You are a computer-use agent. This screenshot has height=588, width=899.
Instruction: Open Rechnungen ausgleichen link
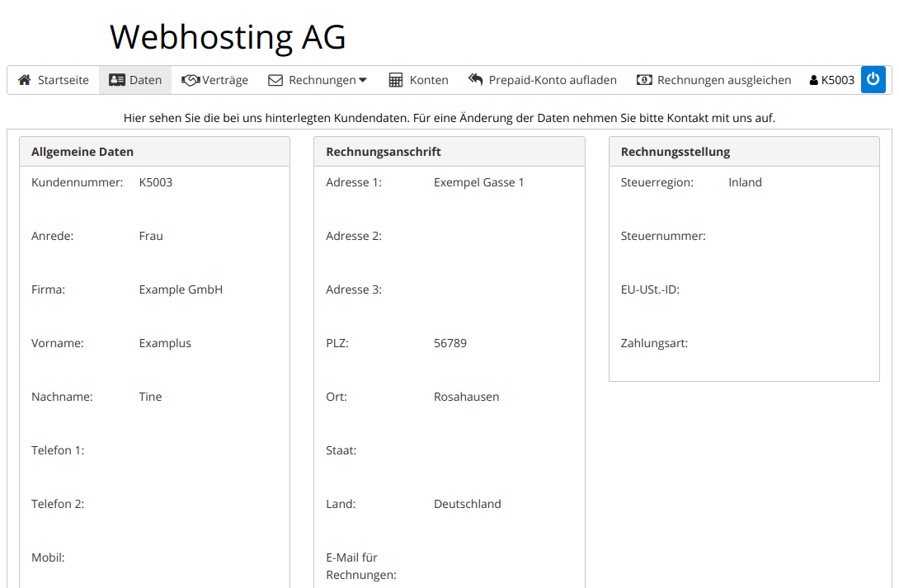(x=724, y=80)
